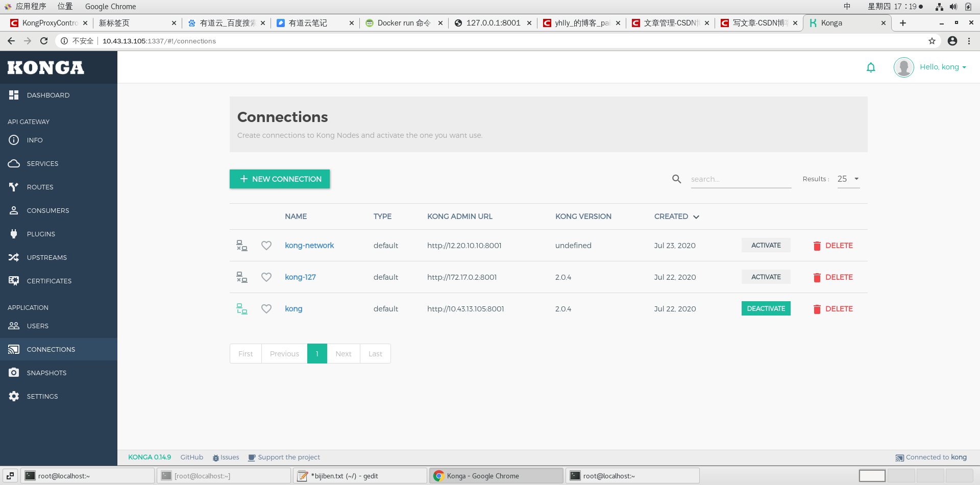Select Upstreams in the API Gateway sidebar

[x=46, y=257]
